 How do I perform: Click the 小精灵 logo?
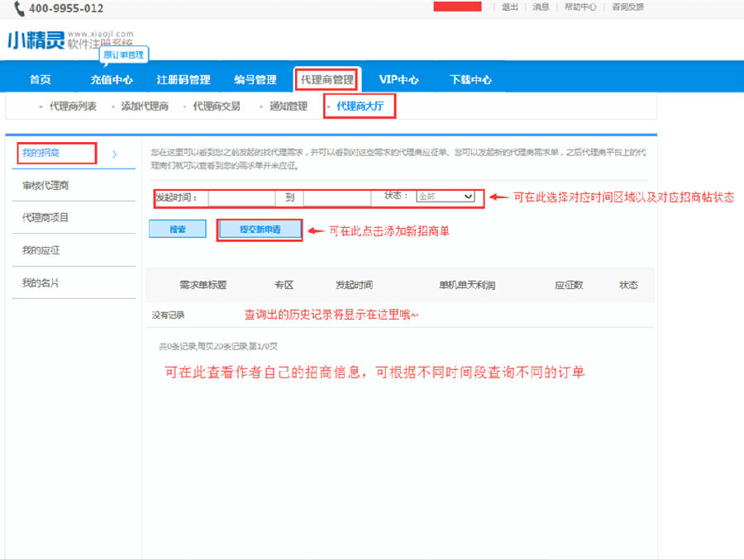pyautogui.click(x=36, y=40)
